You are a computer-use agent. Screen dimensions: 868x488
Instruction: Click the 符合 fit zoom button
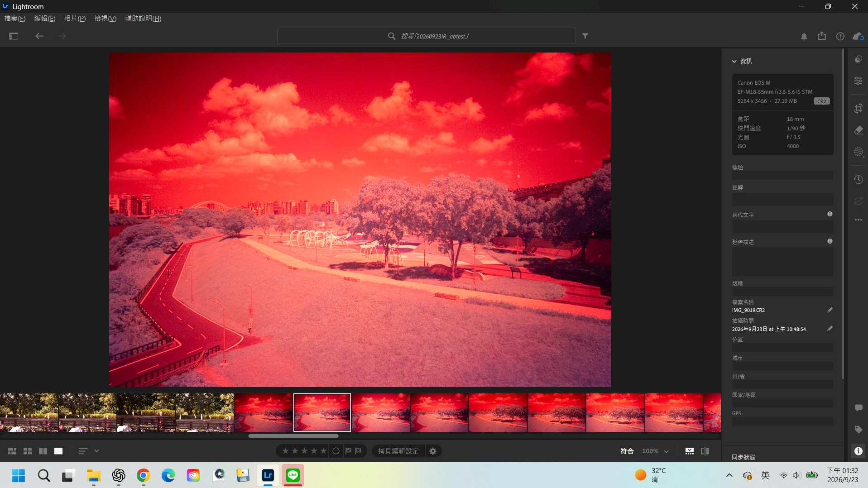[x=627, y=451]
